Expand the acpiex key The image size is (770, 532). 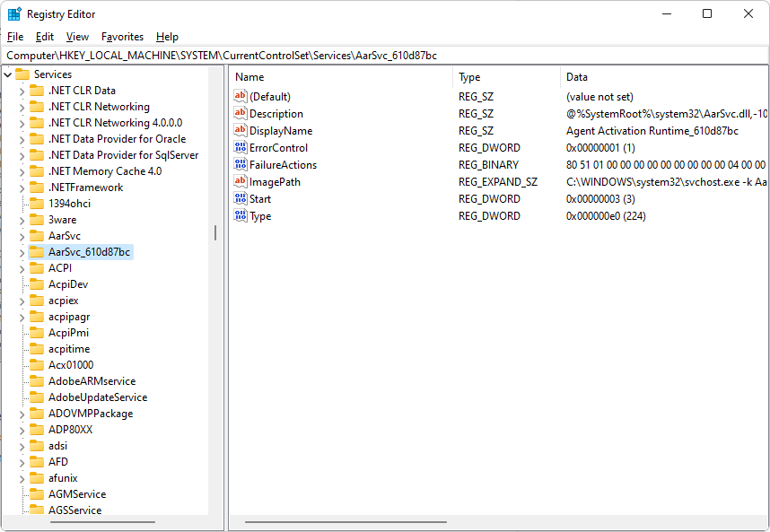coord(22,301)
